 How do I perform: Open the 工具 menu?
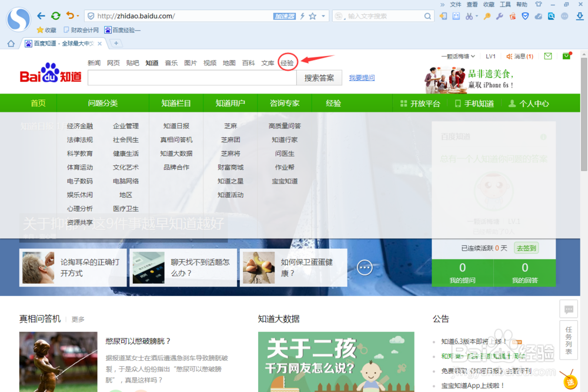(x=505, y=5)
